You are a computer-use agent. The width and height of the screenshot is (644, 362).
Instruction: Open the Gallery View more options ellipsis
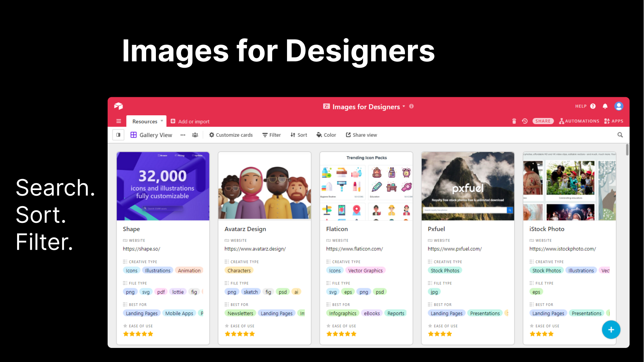183,135
